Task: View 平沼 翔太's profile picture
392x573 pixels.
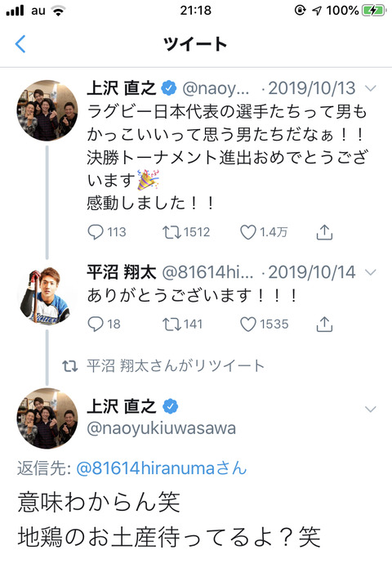Action: click(x=47, y=296)
